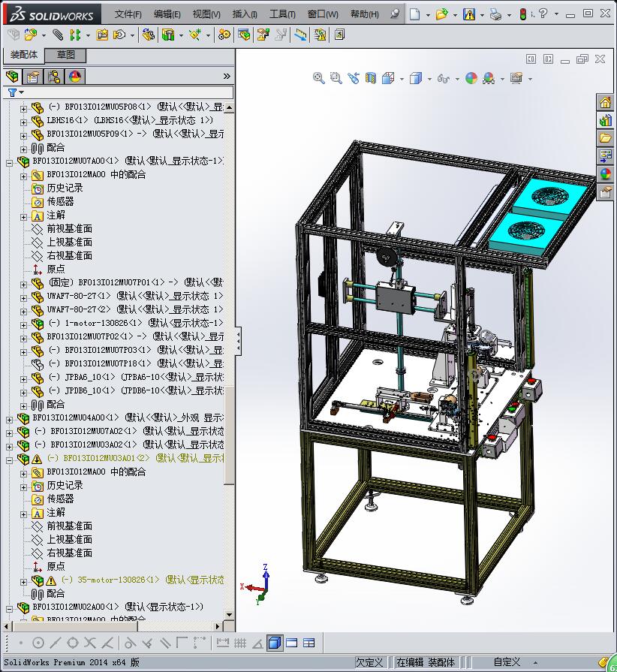Select 前视基准面 under BF013I012MU07A00
The width and height of the screenshot is (617, 672).
[69, 228]
